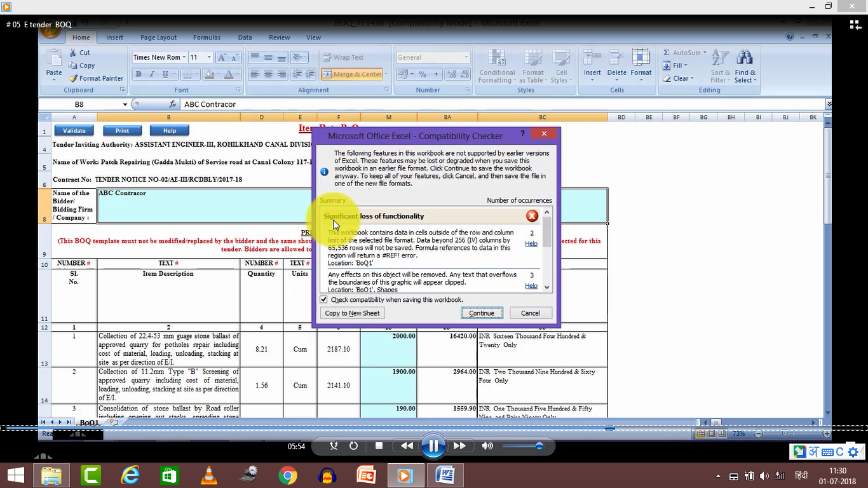Click Copy to New Sheet button

click(x=353, y=313)
